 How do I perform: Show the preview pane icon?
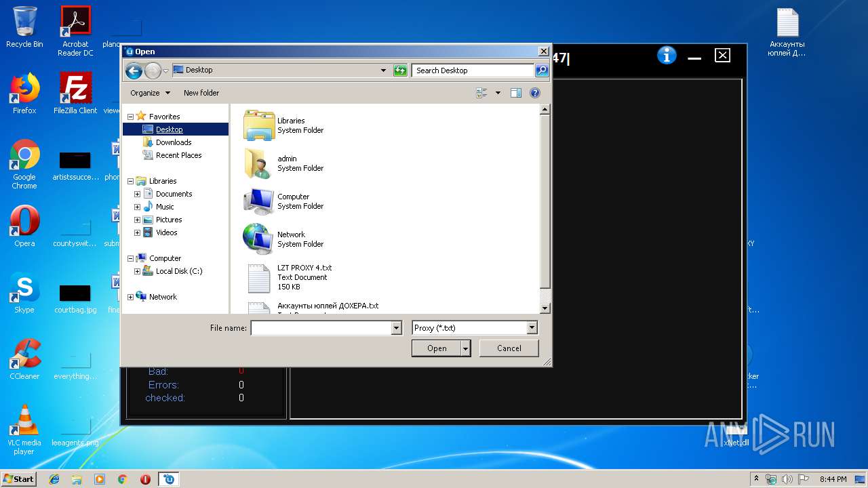tap(516, 93)
